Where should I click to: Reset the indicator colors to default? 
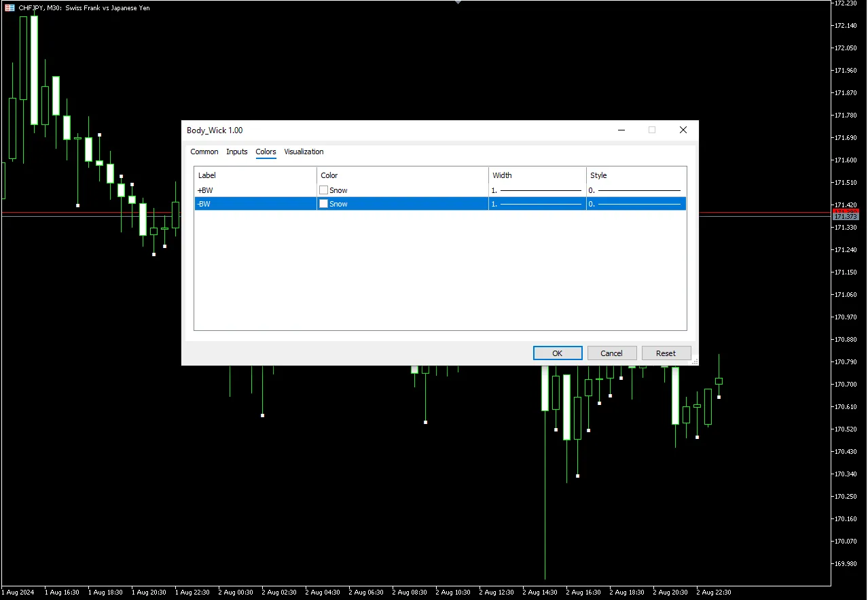pos(666,353)
